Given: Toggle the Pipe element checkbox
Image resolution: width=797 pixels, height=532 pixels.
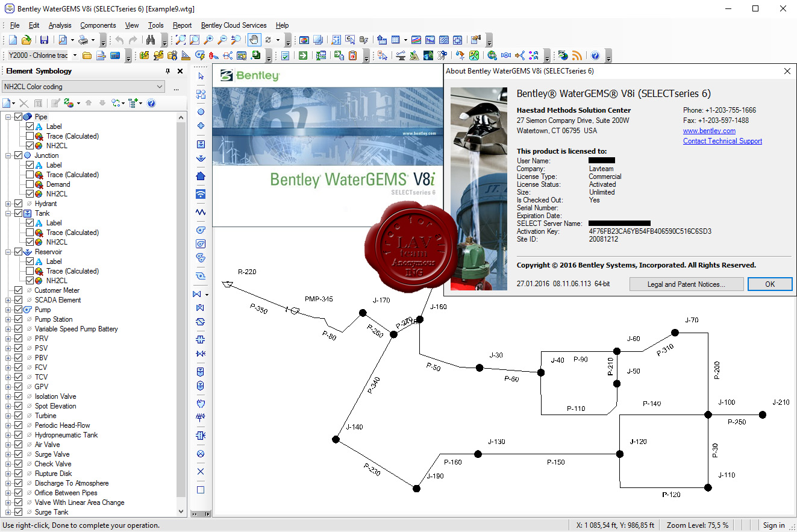Looking at the screenshot, I should point(19,117).
